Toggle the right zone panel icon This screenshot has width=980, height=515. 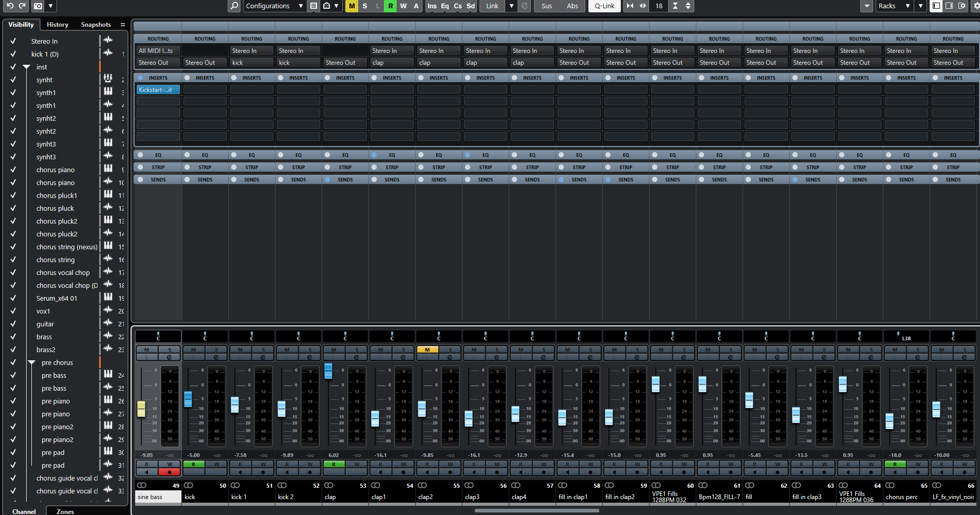(949, 6)
